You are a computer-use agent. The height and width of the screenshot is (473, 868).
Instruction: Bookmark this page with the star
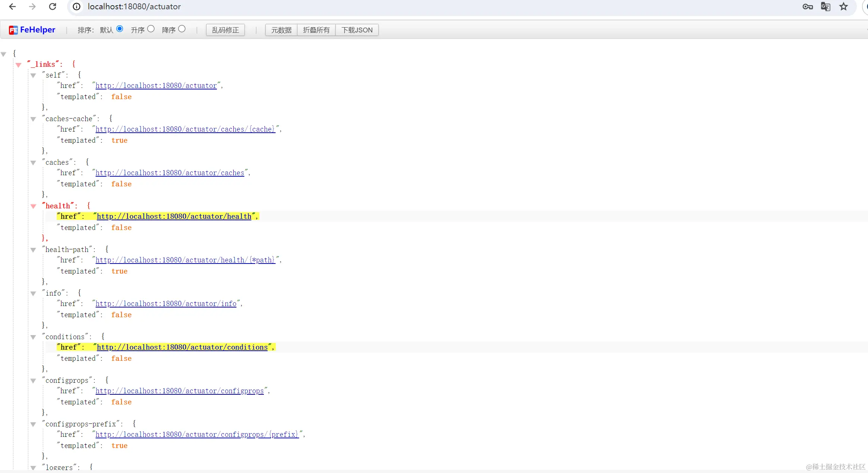(x=843, y=7)
